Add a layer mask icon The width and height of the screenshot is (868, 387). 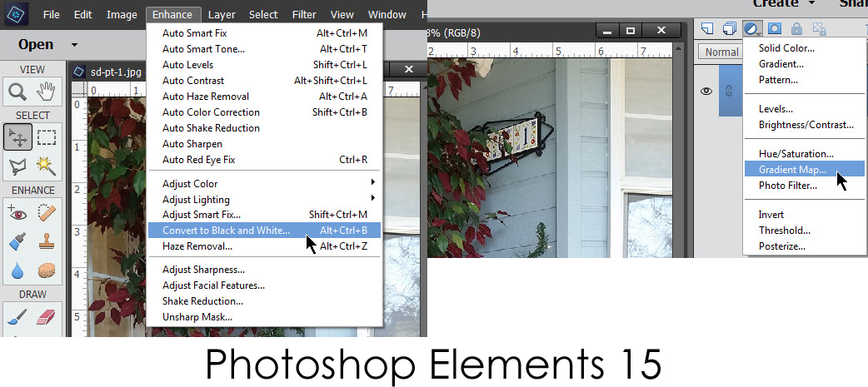coord(775,29)
